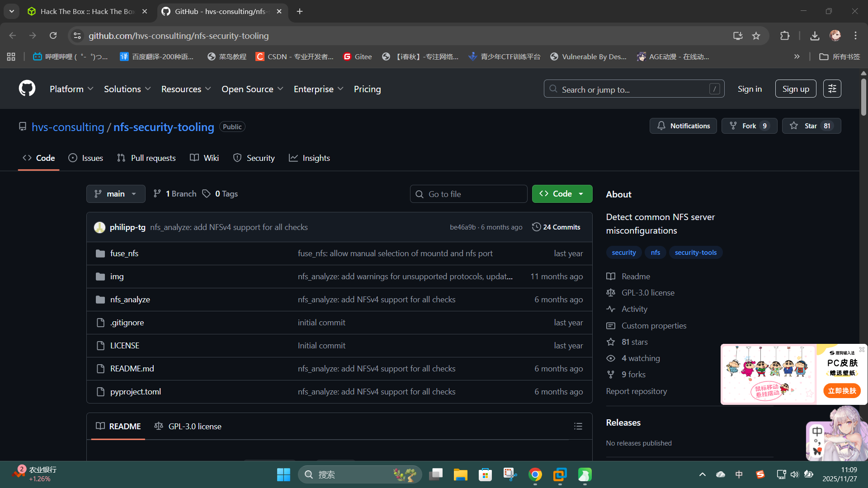Open the browser extensions puzzle icon

tap(785, 36)
